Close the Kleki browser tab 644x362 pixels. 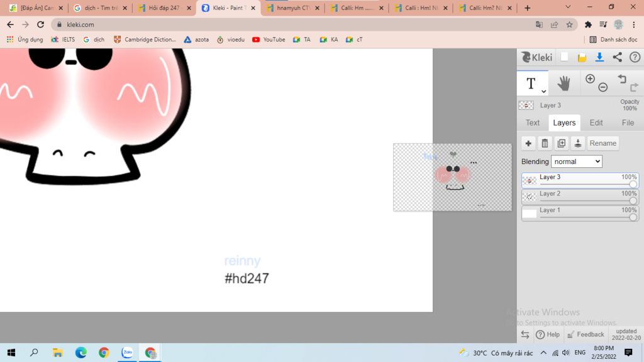point(253,8)
